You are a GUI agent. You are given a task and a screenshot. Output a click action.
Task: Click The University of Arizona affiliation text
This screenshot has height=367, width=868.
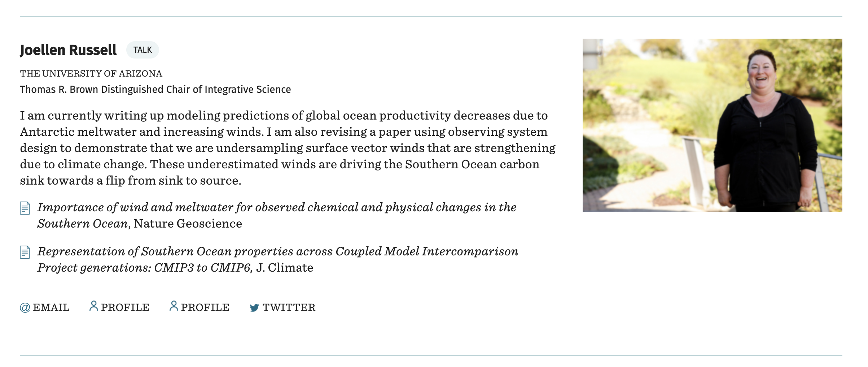91,74
